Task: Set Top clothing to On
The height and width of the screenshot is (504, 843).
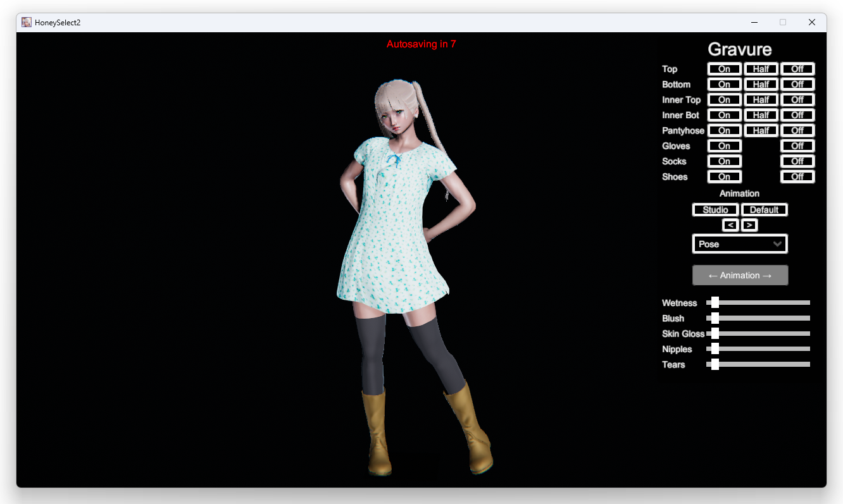Action: click(724, 69)
